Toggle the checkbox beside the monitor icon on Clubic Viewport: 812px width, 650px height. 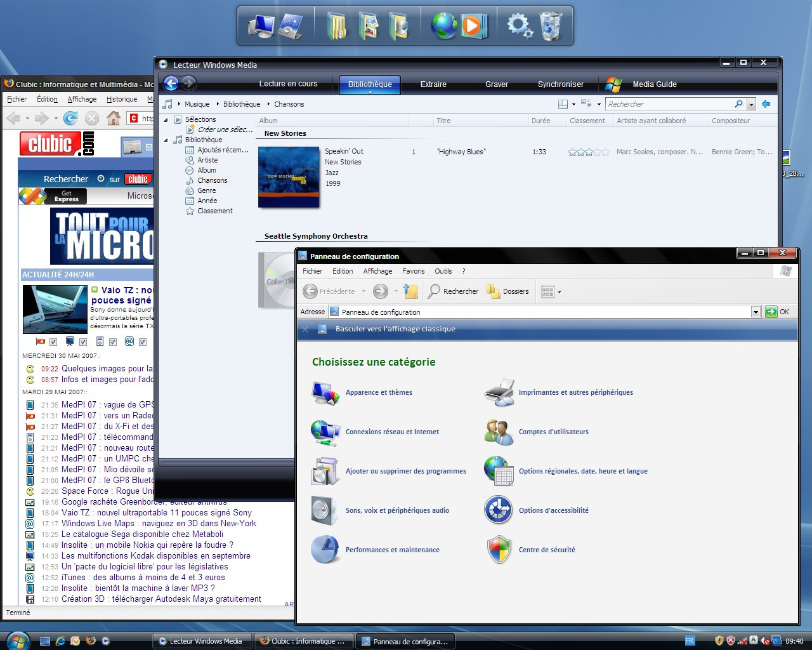tap(83, 342)
